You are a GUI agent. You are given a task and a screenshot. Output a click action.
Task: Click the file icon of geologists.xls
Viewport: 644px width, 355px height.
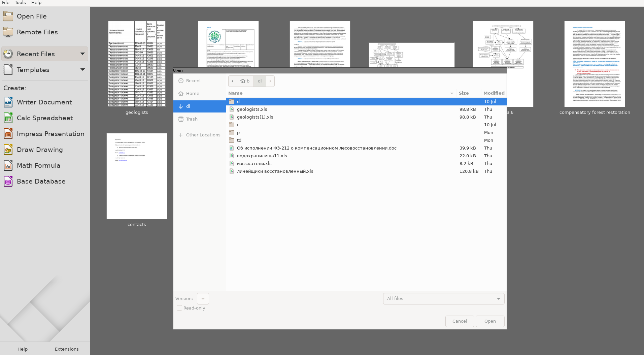[x=232, y=109]
